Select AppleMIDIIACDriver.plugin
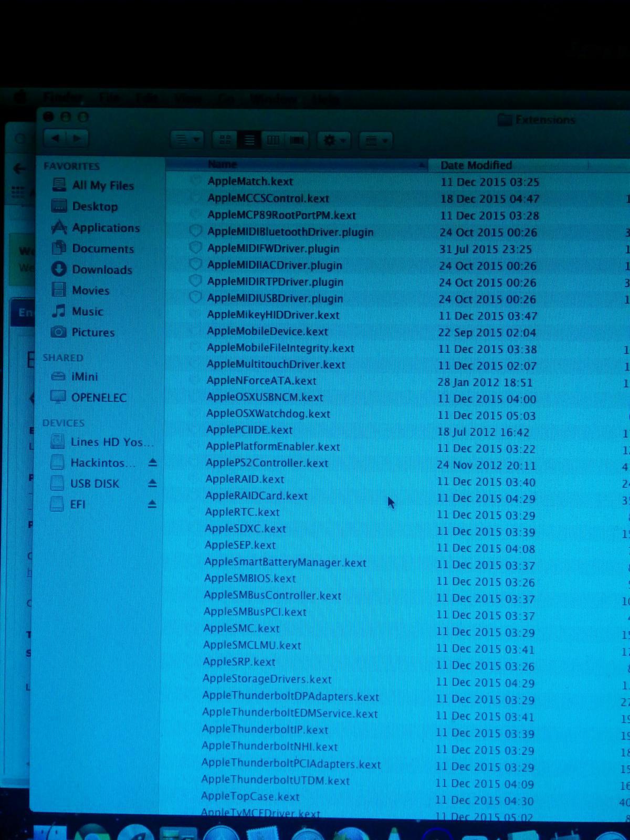 275,265
